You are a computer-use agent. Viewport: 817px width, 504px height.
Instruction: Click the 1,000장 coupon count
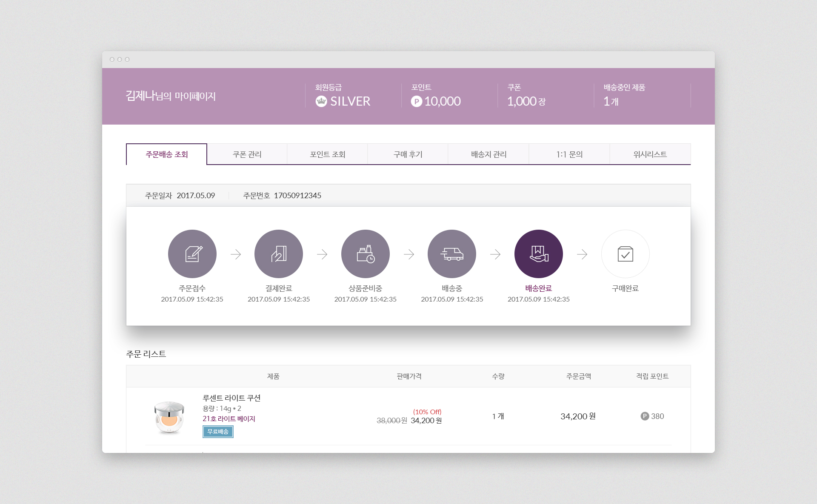[526, 101]
